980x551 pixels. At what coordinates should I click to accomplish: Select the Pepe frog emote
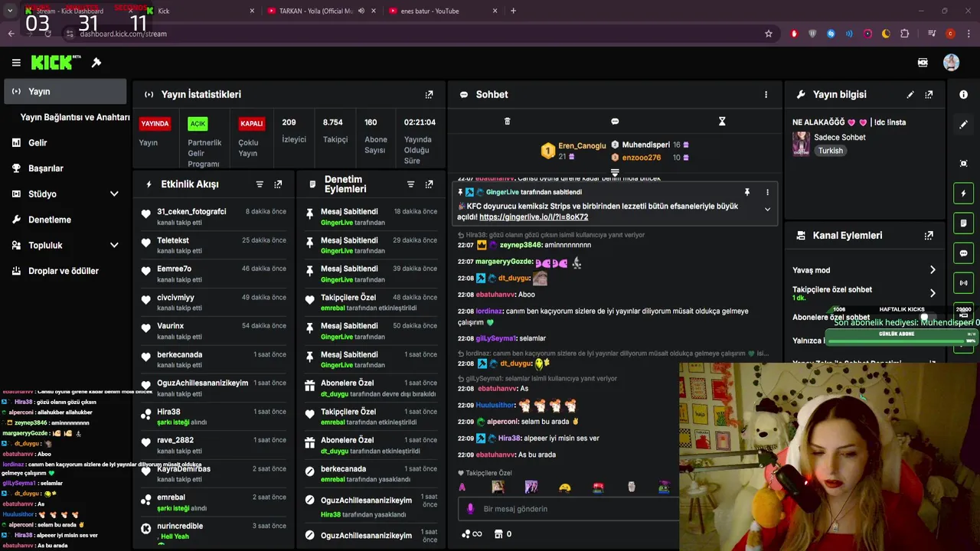(665, 487)
